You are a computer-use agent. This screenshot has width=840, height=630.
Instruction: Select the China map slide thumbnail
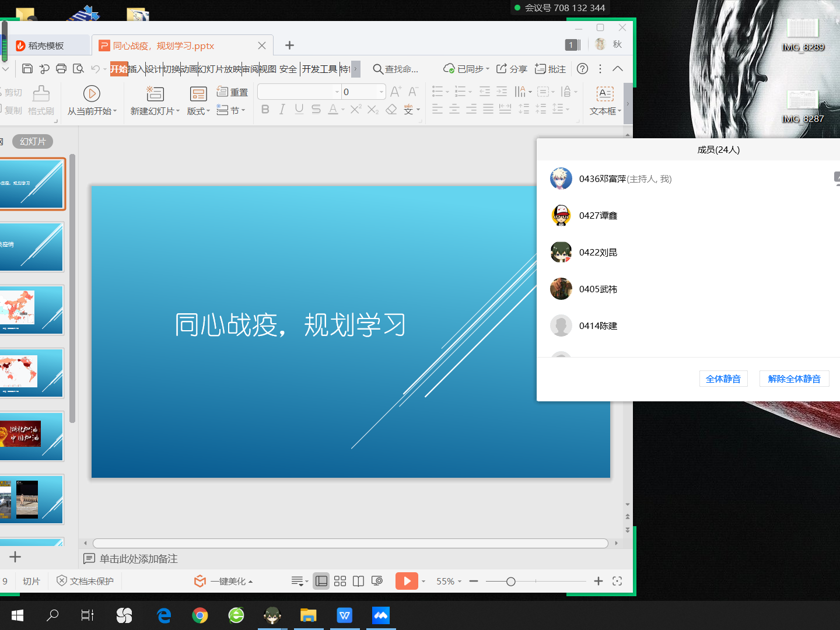click(x=32, y=310)
